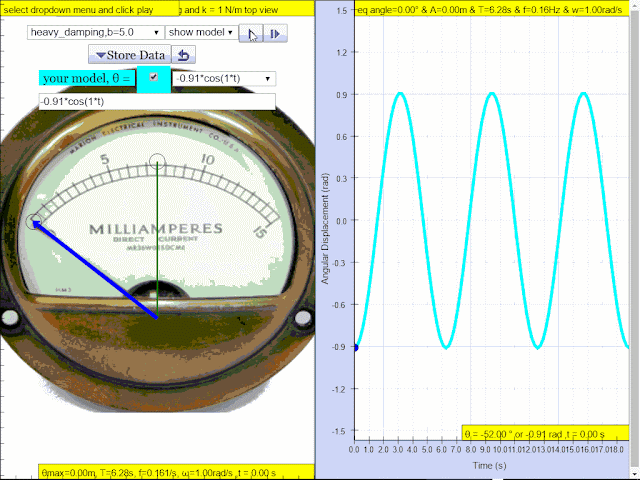The image size is (640, 480).
Task: Click the Store Data button
Action: (130, 55)
